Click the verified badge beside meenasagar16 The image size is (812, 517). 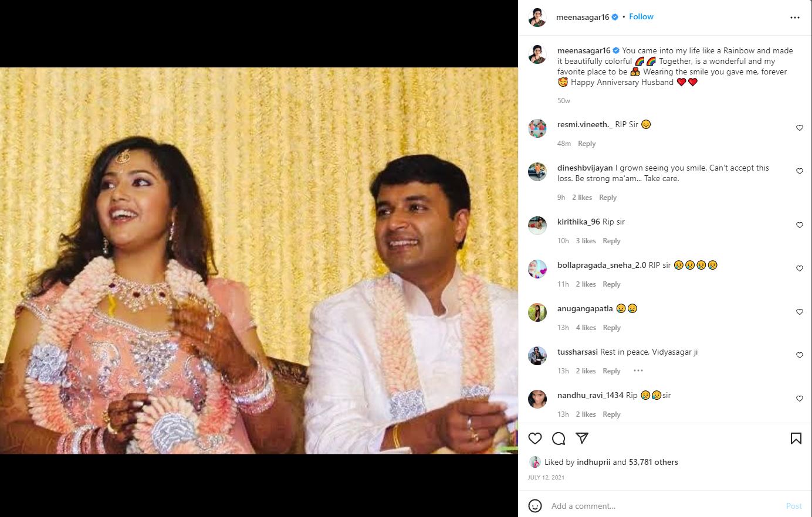tap(614, 16)
